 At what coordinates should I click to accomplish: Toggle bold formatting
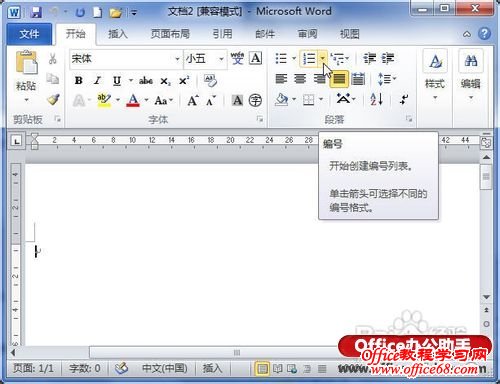click(x=79, y=81)
